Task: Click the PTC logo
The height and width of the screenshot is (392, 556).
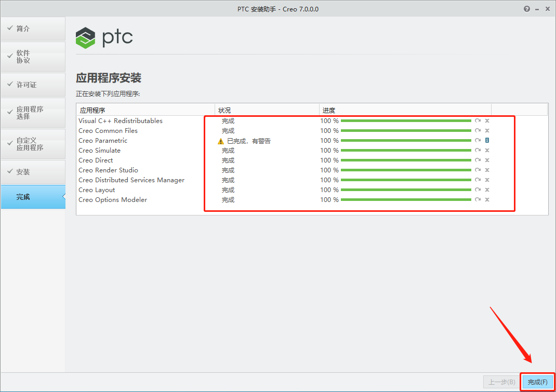Action: click(x=104, y=37)
